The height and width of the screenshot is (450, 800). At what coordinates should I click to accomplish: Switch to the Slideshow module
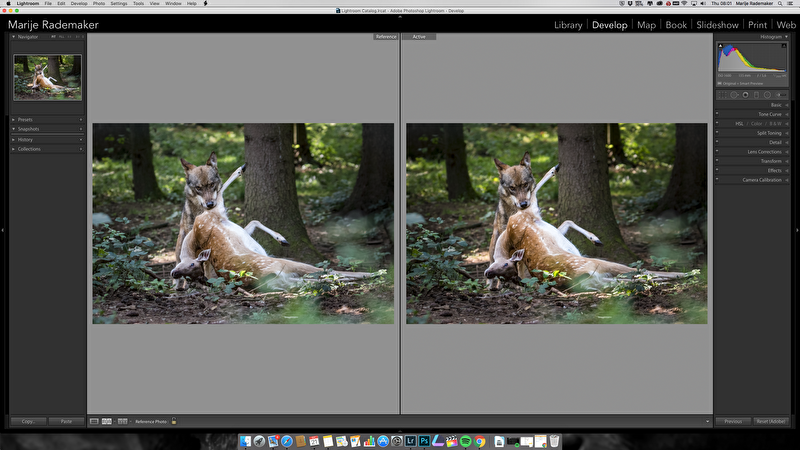tap(717, 24)
